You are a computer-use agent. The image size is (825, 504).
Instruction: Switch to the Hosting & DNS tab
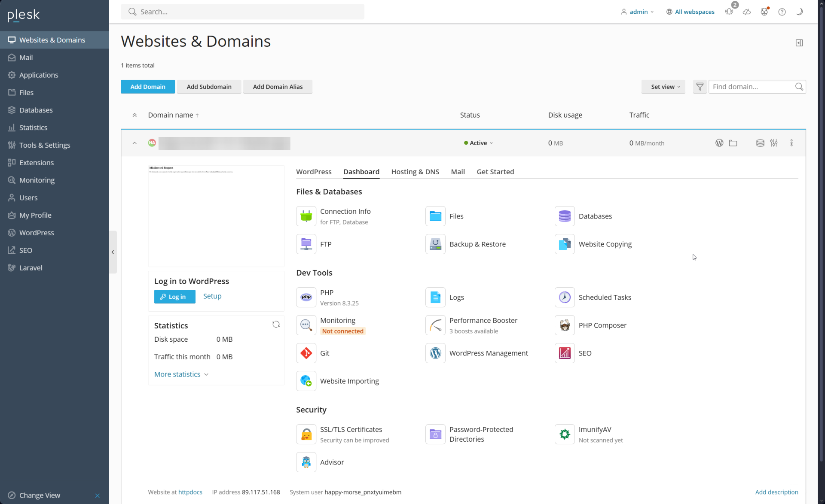(x=415, y=172)
